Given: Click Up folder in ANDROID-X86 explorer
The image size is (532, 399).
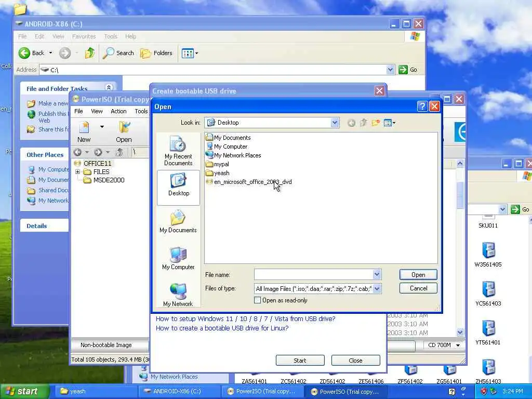Looking at the screenshot, I should pos(89,53).
